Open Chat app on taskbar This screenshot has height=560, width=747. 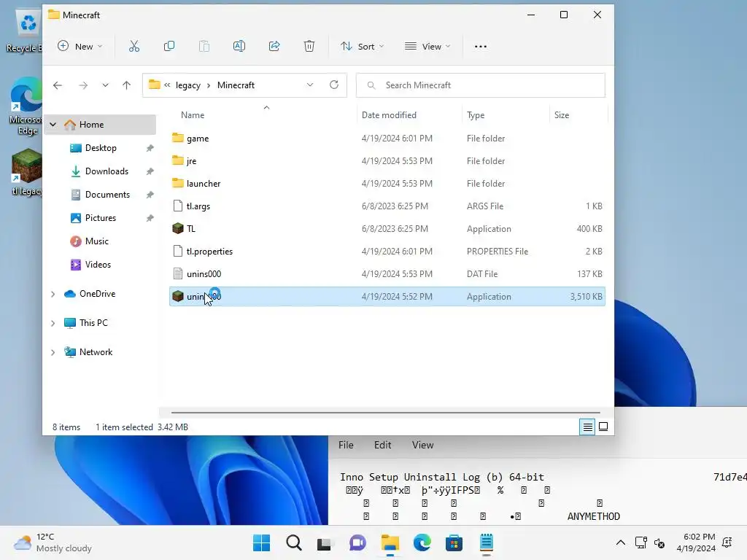(x=357, y=542)
